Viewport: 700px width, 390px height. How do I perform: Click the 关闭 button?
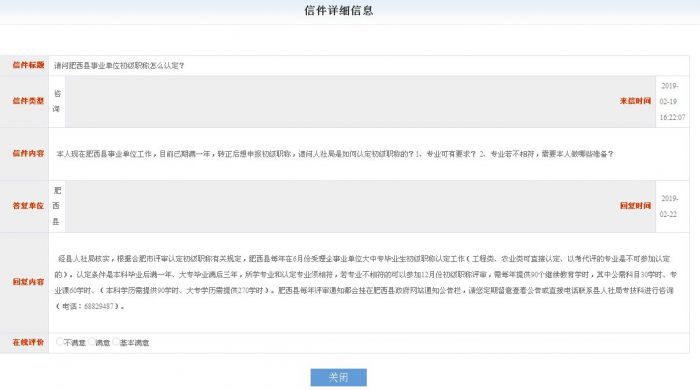338,377
